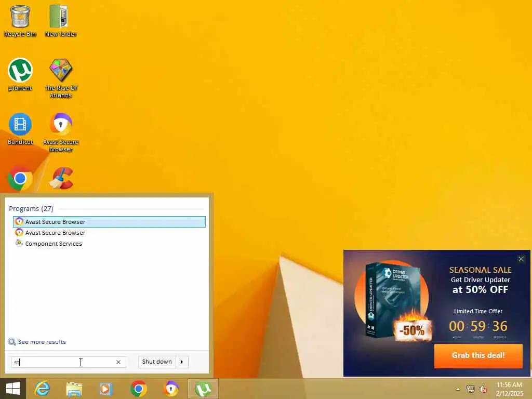Image resolution: width=532 pixels, height=399 pixels.
Task: Open the Recycle Bin desktop icon
Action: 20,21
